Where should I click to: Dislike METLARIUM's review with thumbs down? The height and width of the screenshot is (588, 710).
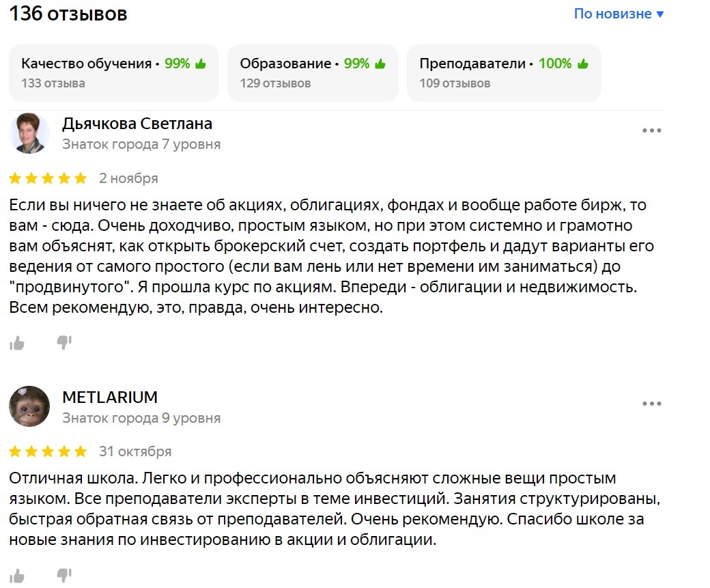coord(64,576)
